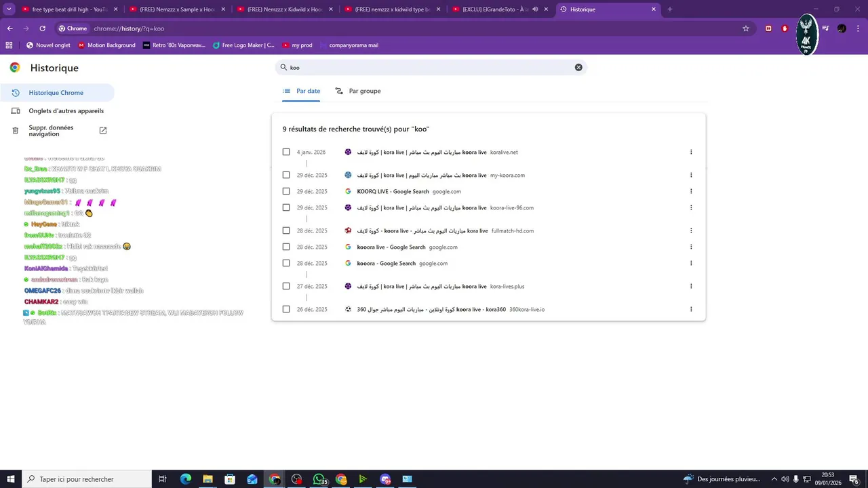The height and width of the screenshot is (488, 868).
Task: Open the KOORQ LIVE - Google Search link
Action: pyautogui.click(x=393, y=191)
